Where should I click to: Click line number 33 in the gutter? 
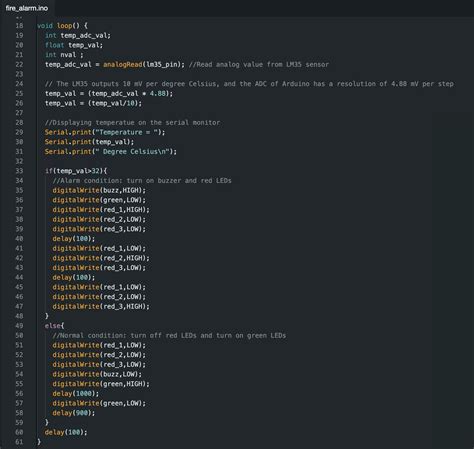[x=19, y=171]
